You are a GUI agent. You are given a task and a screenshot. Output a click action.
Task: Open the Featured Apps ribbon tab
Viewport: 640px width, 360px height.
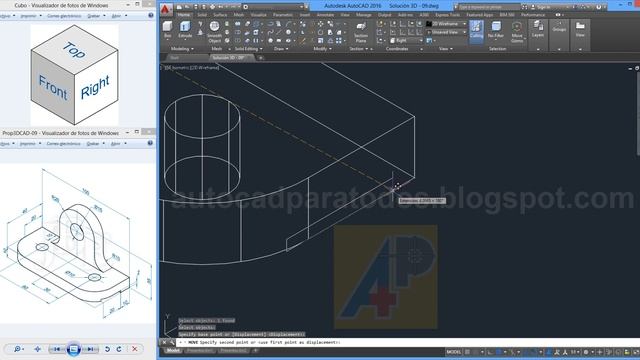(480, 15)
